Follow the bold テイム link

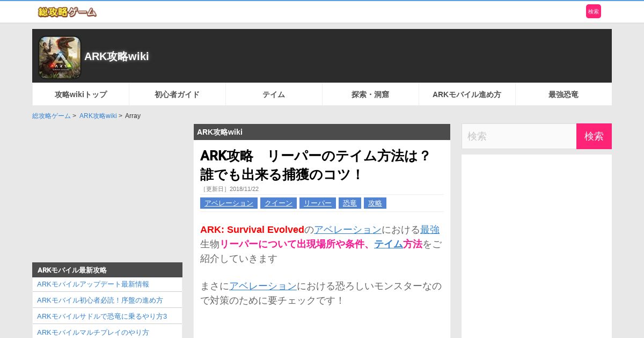[x=389, y=244]
